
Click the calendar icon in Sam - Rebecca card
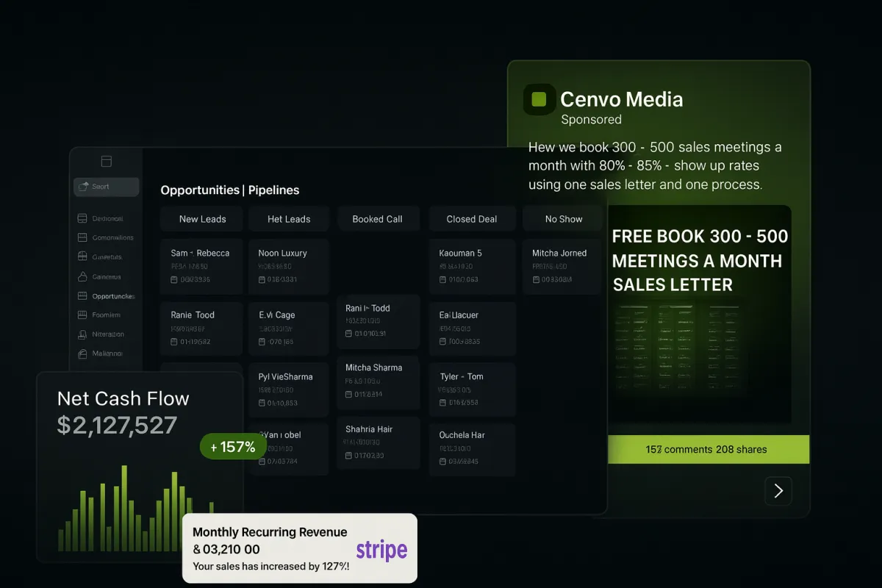coord(174,280)
